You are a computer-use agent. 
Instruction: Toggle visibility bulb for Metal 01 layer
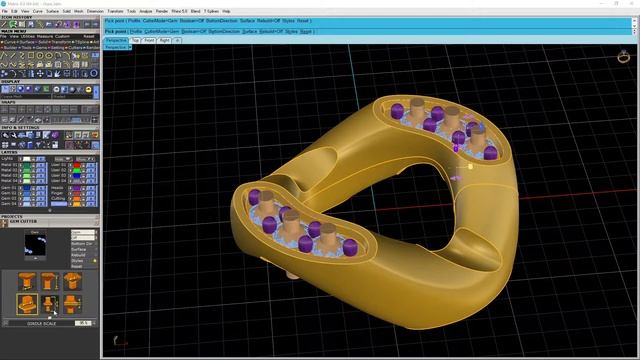click(20, 165)
